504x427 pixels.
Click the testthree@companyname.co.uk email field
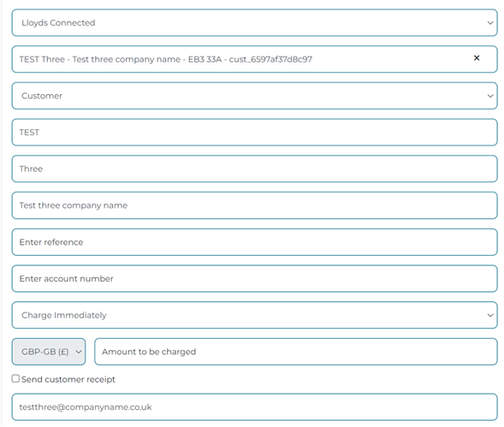point(255,407)
